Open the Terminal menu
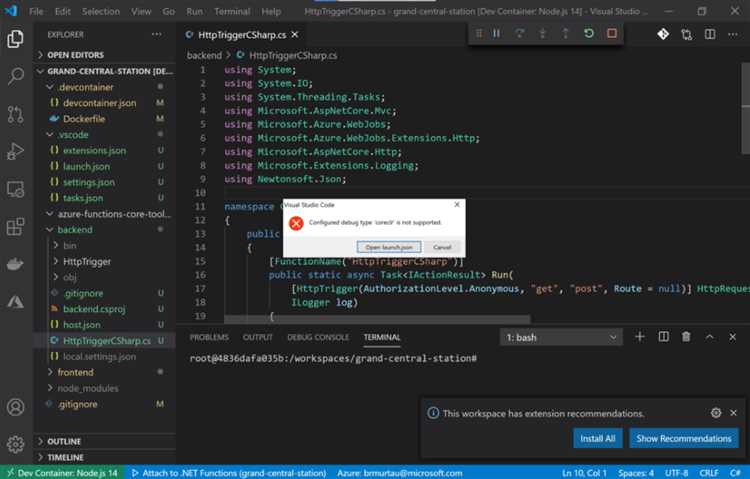The height and width of the screenshot is (479, 750). [232, 11]
